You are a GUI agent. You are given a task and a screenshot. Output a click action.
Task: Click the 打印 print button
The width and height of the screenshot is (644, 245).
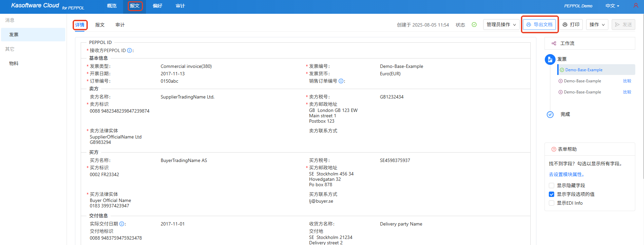pos(571,25)
